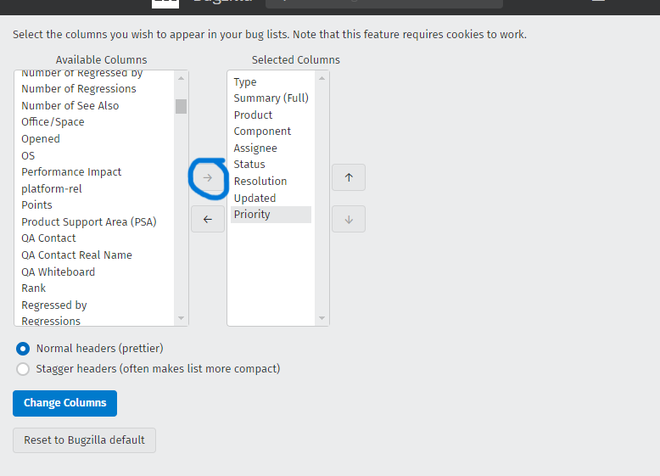Screen dimensions: 660x476
Task: Click the right arrow to add column
Action: (207, 178)
